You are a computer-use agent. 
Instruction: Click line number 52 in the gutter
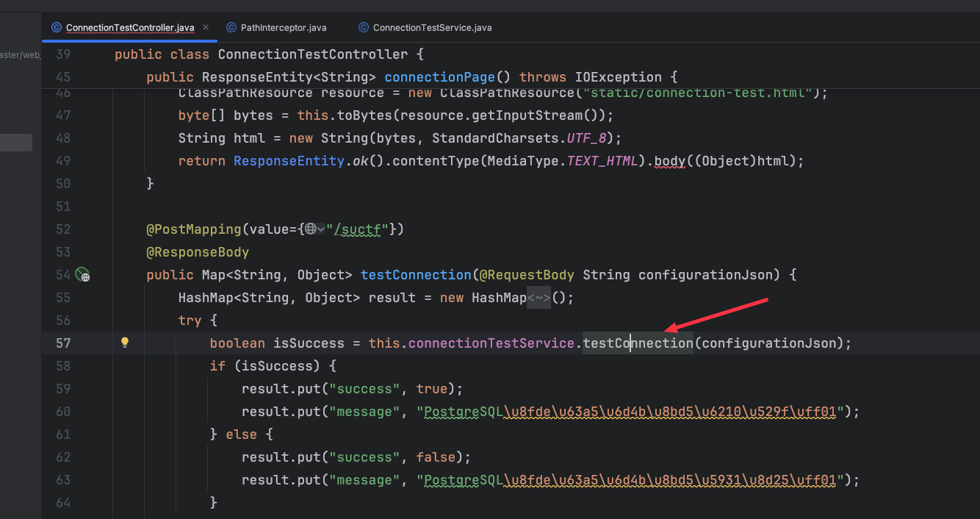pos(63,229)
